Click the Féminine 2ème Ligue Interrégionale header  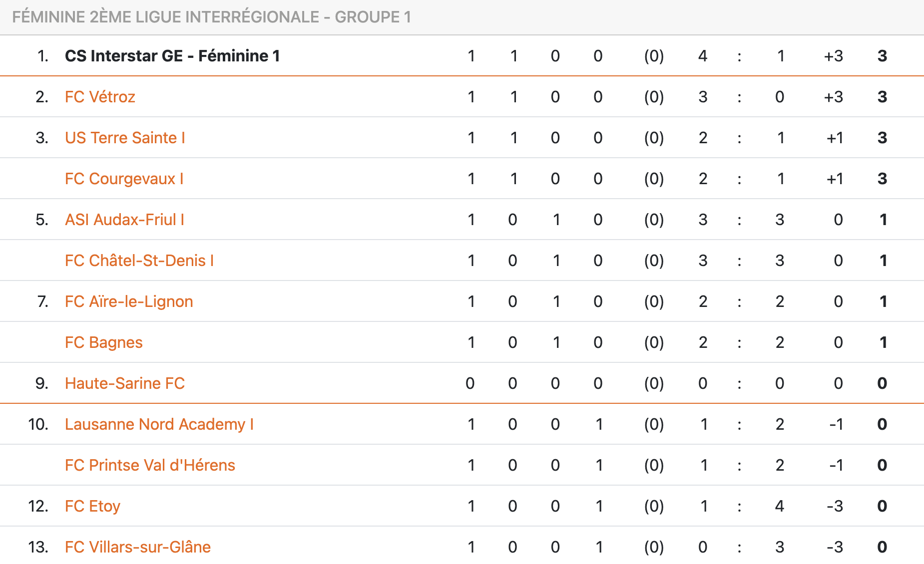(212, 17)
